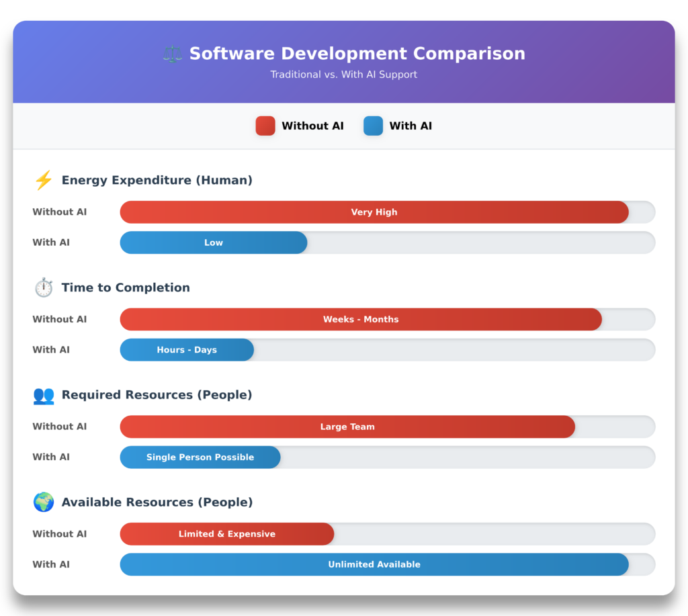
Task: Click the Software Development Comparison title
Action: point(357,54)
